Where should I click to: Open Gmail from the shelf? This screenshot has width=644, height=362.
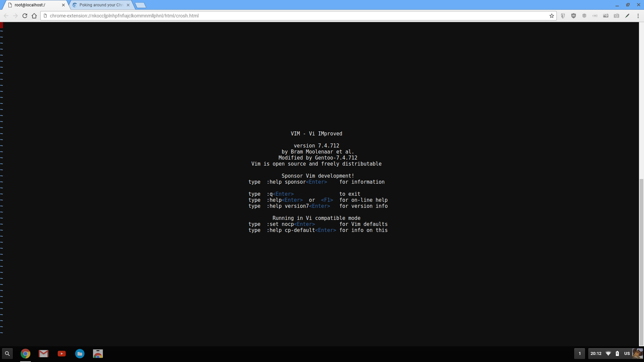coord(44,354)
